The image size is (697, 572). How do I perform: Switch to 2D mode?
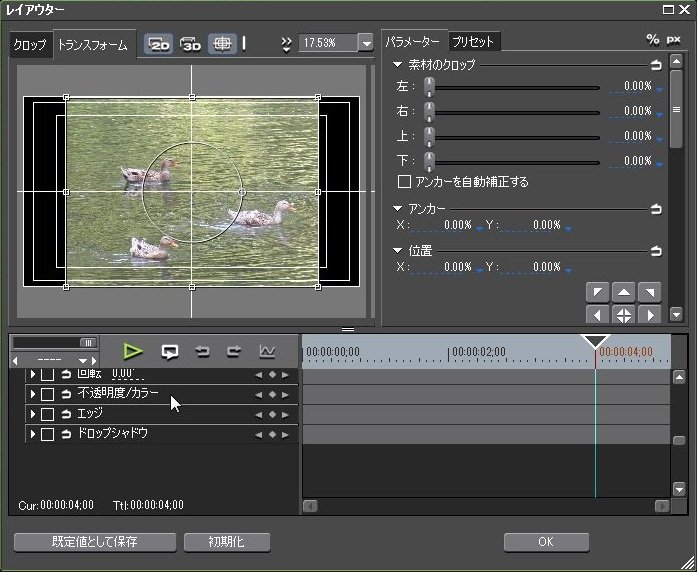159,44
